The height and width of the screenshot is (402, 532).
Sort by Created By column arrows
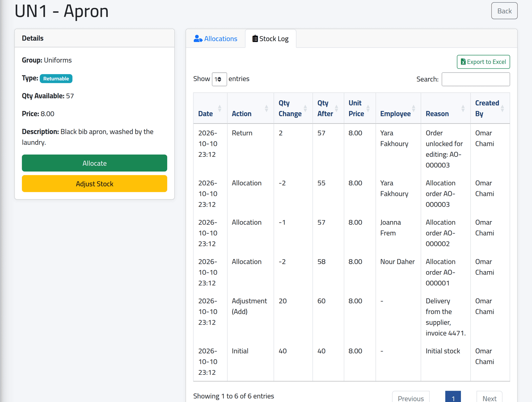(x=502, y=108)
